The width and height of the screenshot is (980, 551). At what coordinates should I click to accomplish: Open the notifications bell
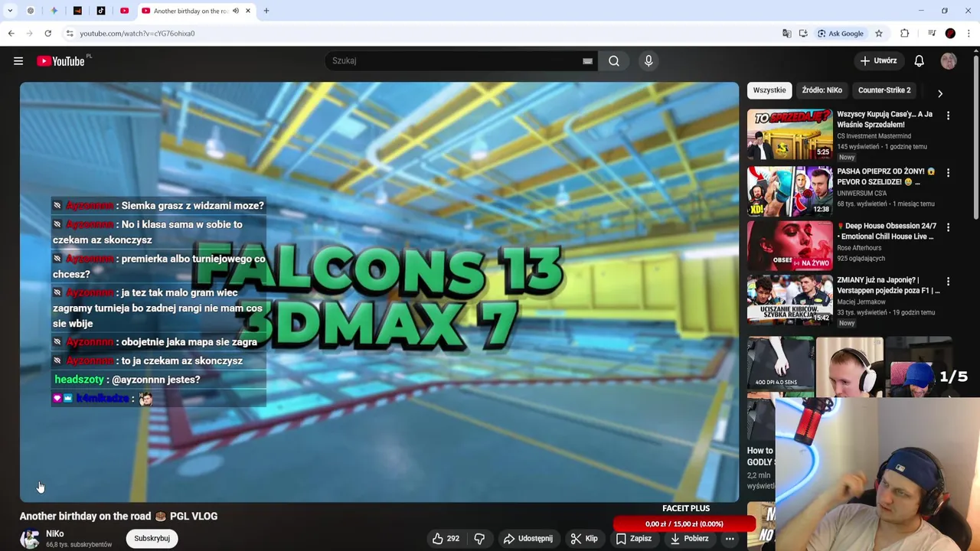919,61
